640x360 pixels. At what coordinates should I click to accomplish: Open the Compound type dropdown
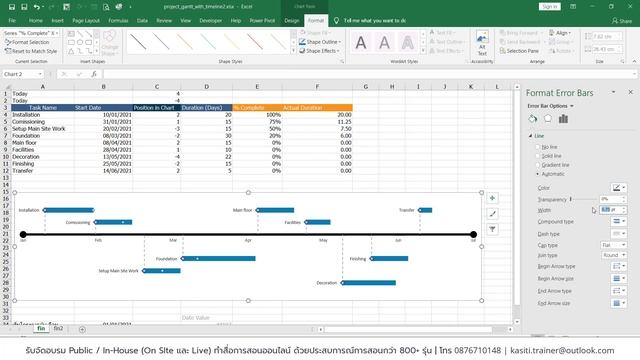(x=619, y=221)
